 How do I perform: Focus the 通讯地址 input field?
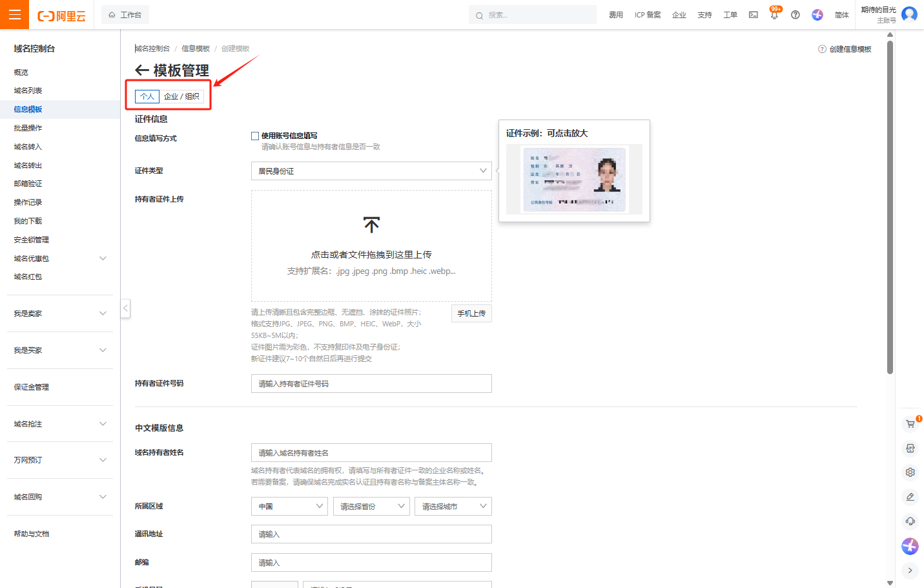[371, 534]
